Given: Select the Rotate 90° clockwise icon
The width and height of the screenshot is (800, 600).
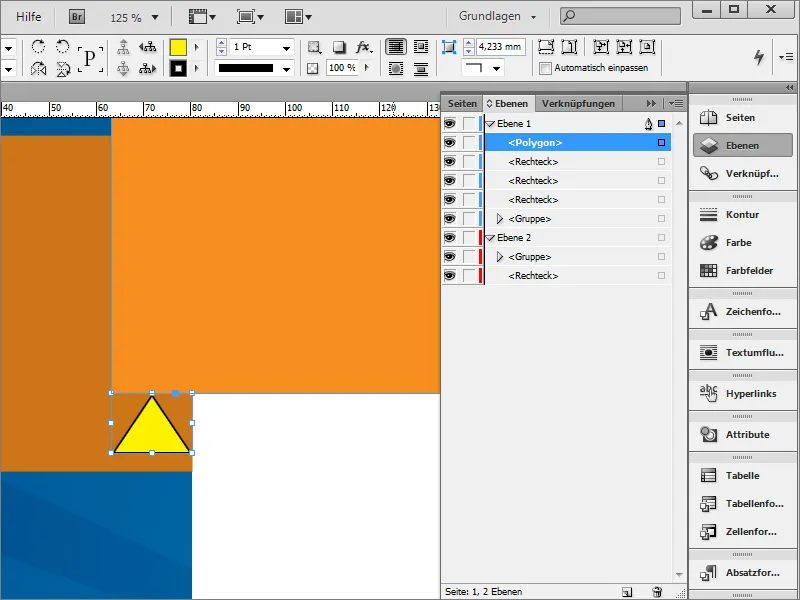Looking at the screenshot, I should click(x=37, y=47).
